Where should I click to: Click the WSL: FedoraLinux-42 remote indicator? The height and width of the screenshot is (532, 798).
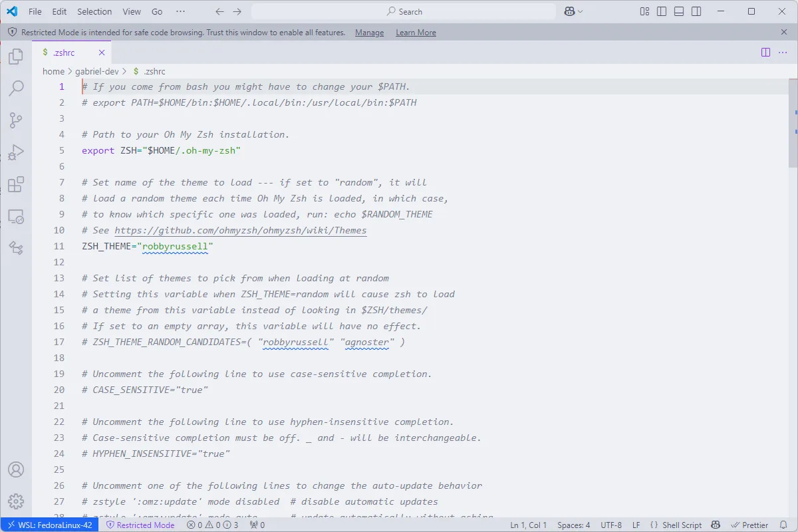click(x=49, y=525)
